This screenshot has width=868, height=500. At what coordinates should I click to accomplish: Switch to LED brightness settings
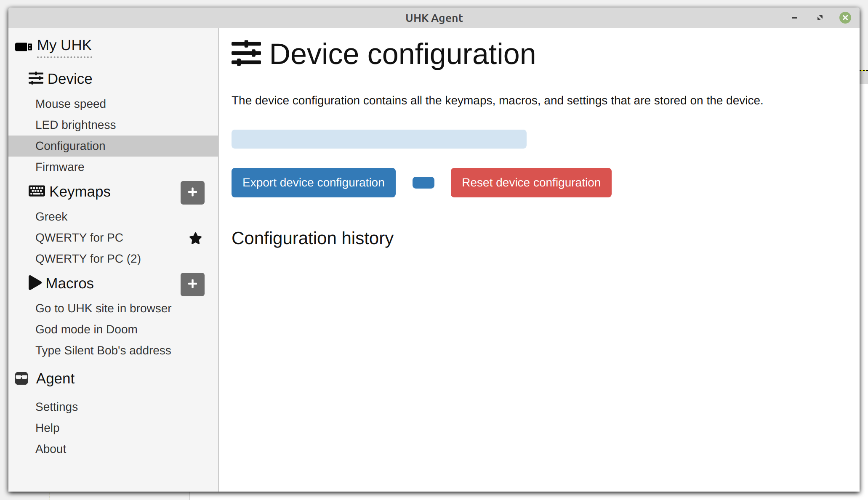(75, 125)
